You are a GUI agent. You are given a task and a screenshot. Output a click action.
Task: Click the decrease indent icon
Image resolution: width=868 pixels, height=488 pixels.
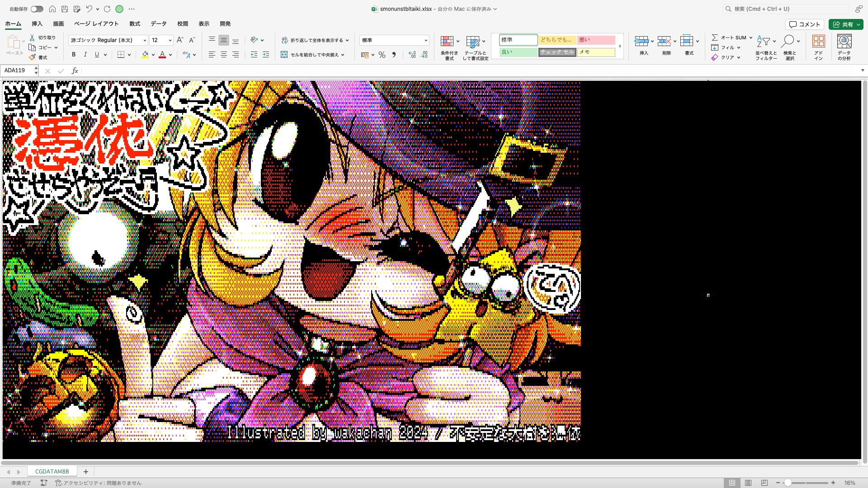(x=254, y=55)
